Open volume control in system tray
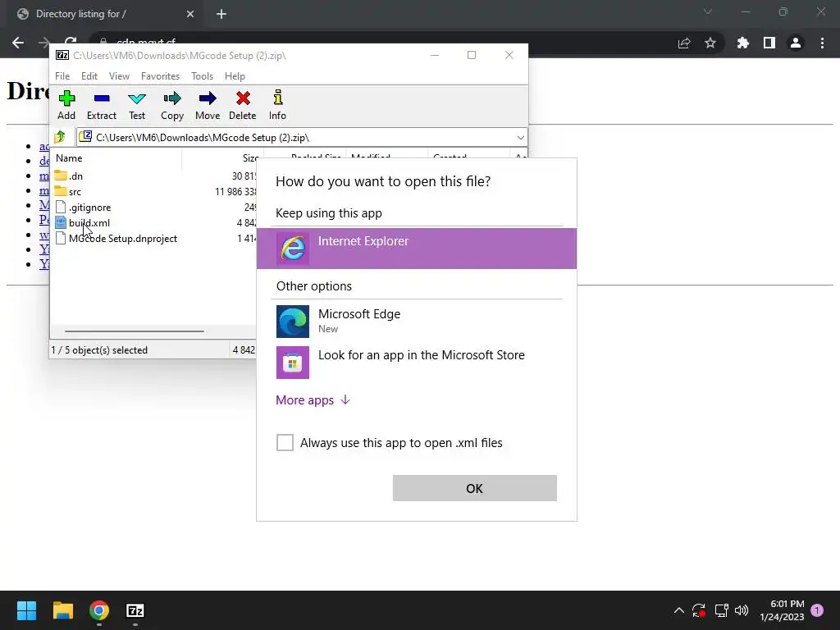 click(742, 610)
